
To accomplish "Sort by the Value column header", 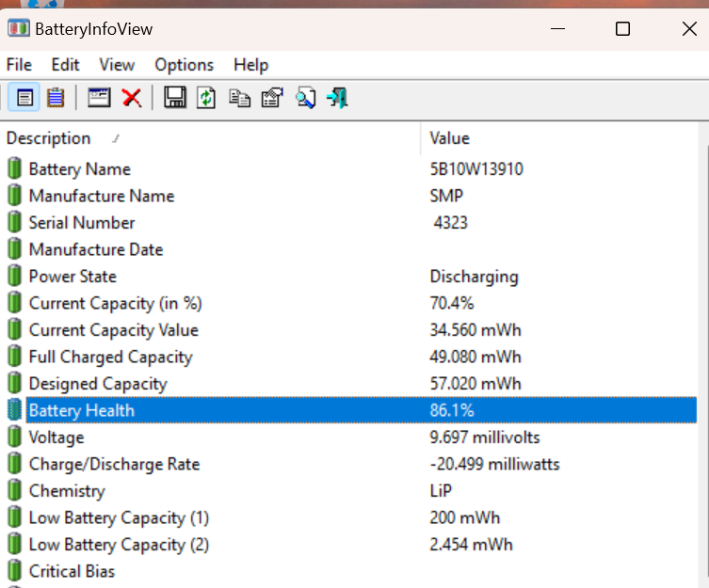I will click(x=559, y=138).
